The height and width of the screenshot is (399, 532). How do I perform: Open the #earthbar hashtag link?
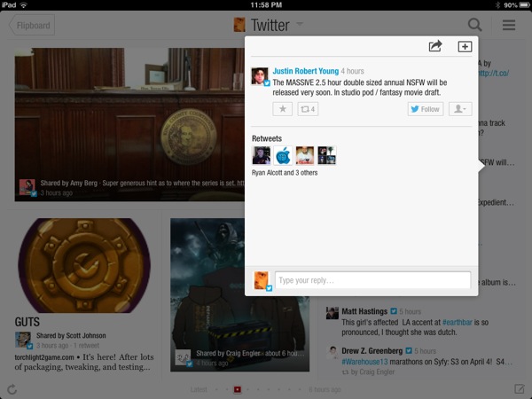point(458,323)
